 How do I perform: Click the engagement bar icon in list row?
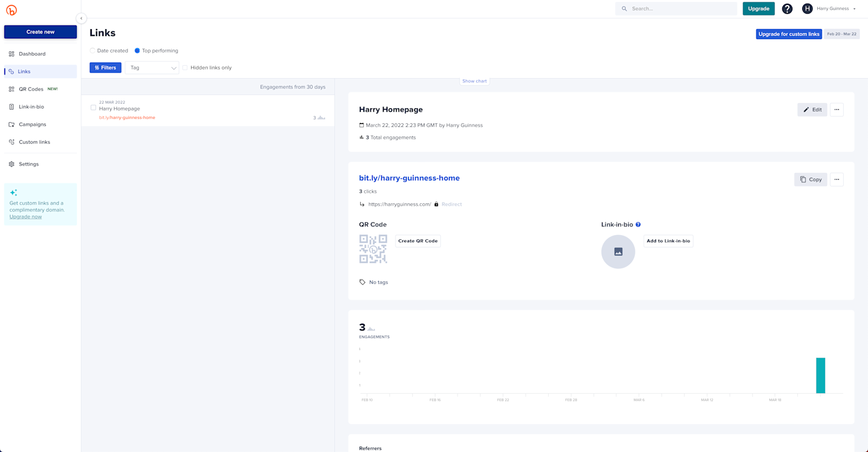click(321, 118)
